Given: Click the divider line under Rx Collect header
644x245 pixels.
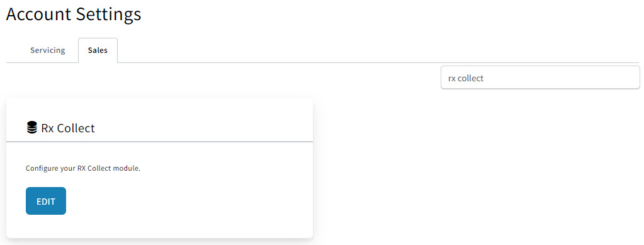Looking at the screenshot, I should click(x=160, y=142).
